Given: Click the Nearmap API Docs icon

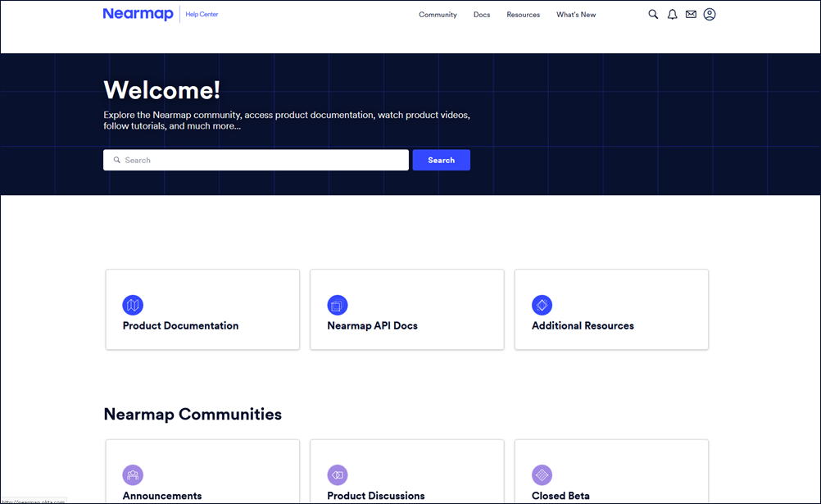Looking at the screenshot, I should [338, 305].
